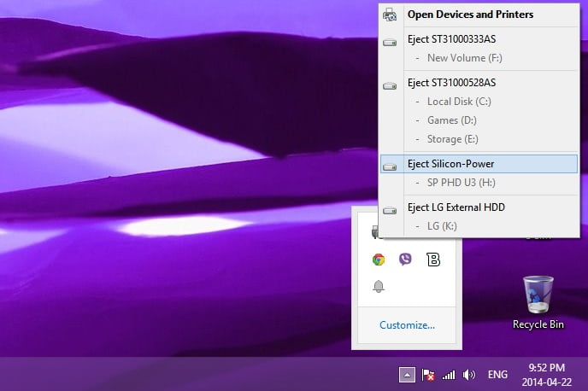Click the Devices and Printers printer icon
Viewport: 588px width, 391px height.
(390, 15)
